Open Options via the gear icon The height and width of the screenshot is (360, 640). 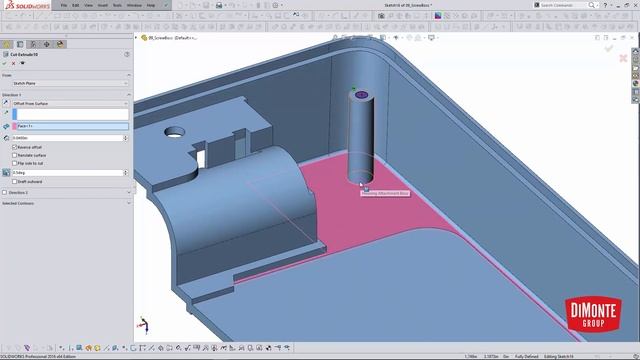pyautogui.click(x=276, y=5)
